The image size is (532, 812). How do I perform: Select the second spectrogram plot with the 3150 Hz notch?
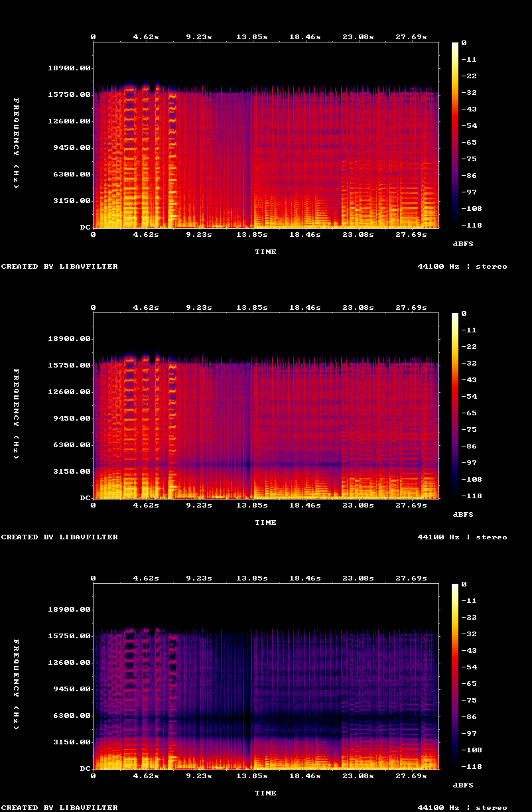266,405
